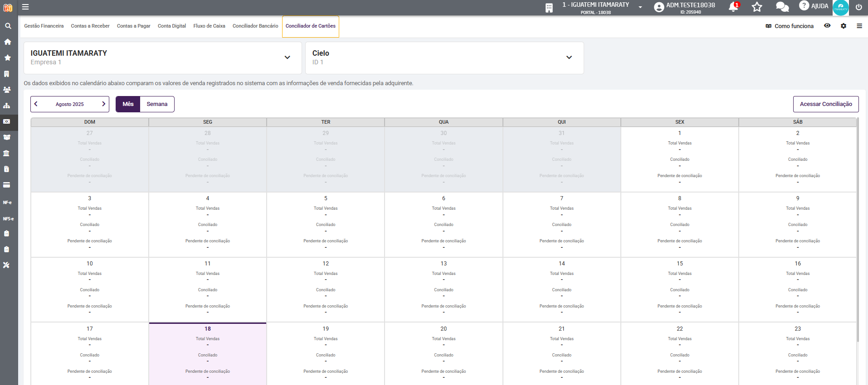Viewport: 868px width, 385px height.
Task: Open the Fluxo de Caixa tab
Action: pyautogui.click(x=209, y=26)
